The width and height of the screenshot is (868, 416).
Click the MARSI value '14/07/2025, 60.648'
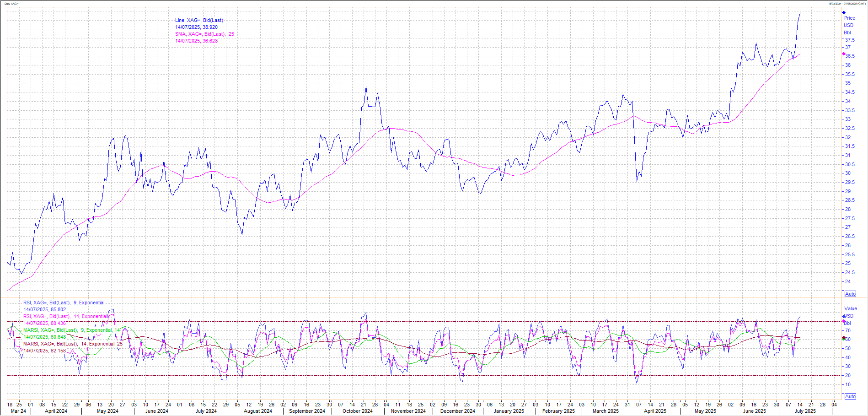[45, 337]
